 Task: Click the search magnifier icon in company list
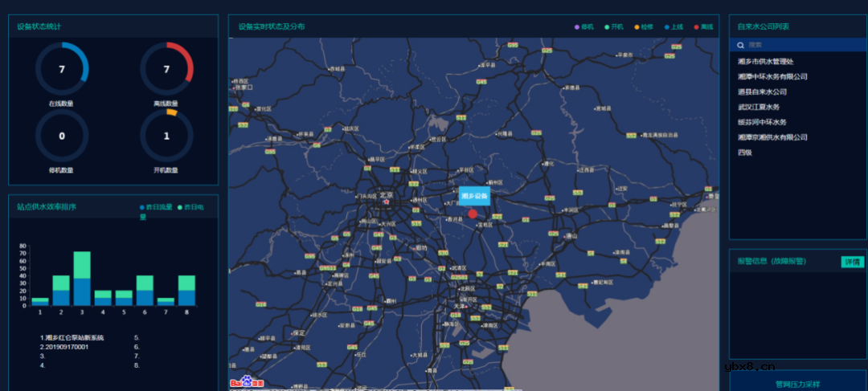tap(740, 45)
